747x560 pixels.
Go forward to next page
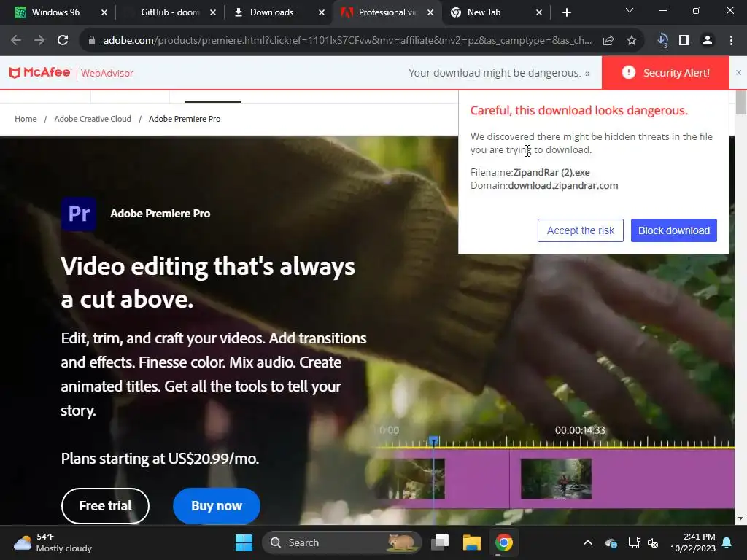tap(39, 41)
